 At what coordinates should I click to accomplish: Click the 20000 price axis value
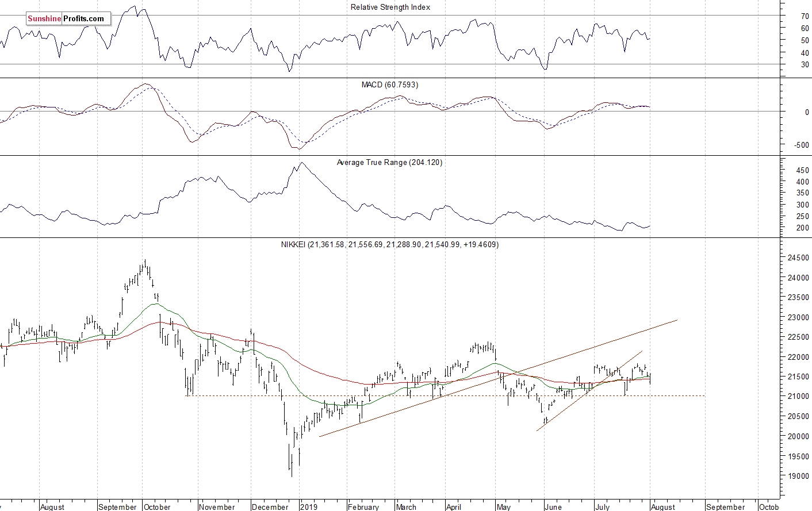pos(798,436)
